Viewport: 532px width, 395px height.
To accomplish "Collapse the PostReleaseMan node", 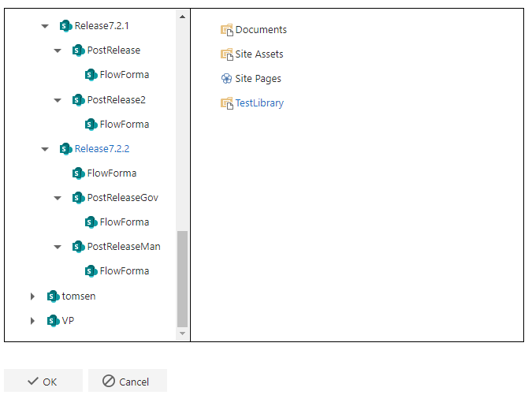I will coord(58,247).
